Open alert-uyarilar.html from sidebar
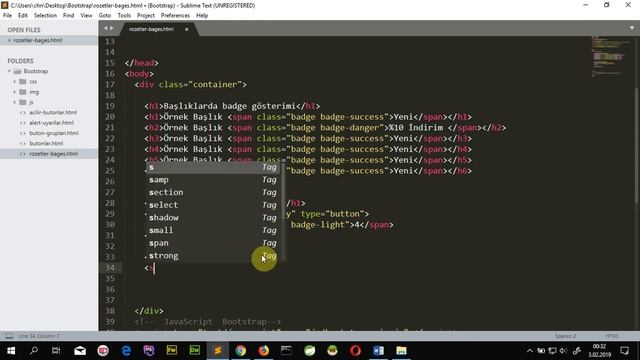Viewport: 640px width, 360px height. [51, 123]
